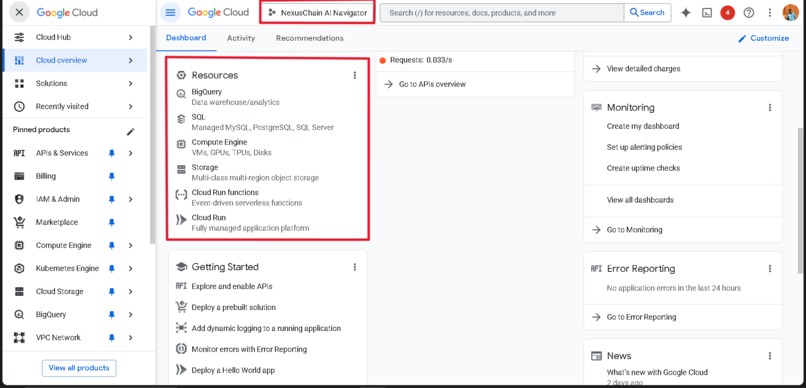Open the top bar three-dot settings menu
806x388 pixels.
[x=770, y=13]
